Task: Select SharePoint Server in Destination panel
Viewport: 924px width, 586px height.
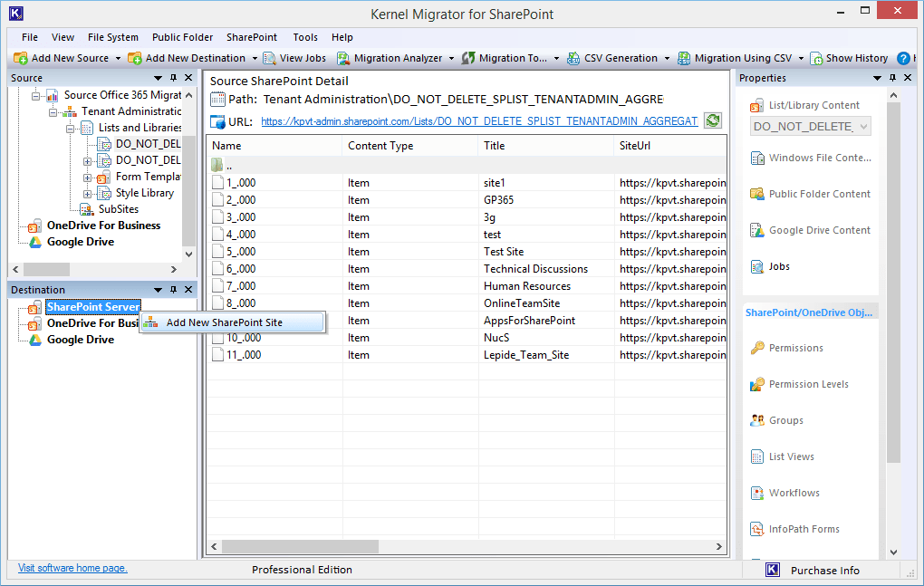Action: [x=93, y=307]
